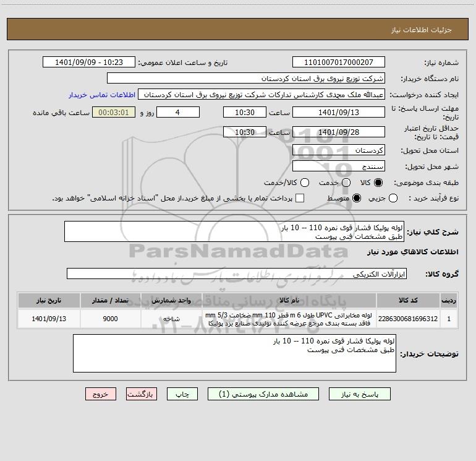Click the پاسخ به نیاز button
476x461 pixels.
pyautogui.click(x=360, y=394)
